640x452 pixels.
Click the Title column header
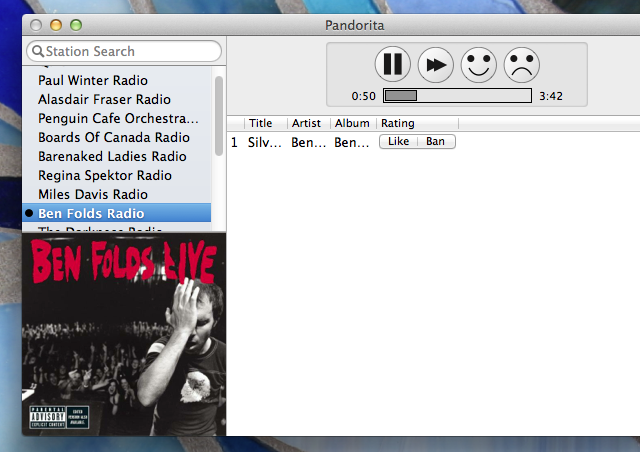[266, 123]
